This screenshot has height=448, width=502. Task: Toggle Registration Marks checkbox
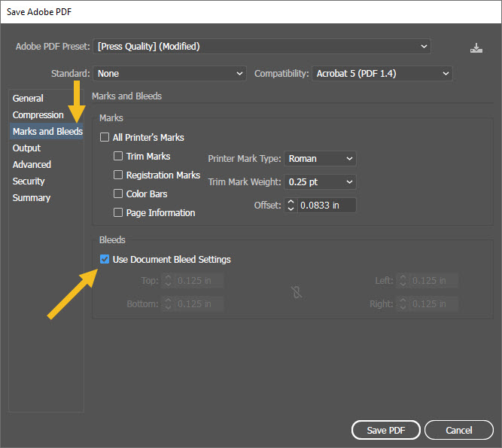(118, 175)
